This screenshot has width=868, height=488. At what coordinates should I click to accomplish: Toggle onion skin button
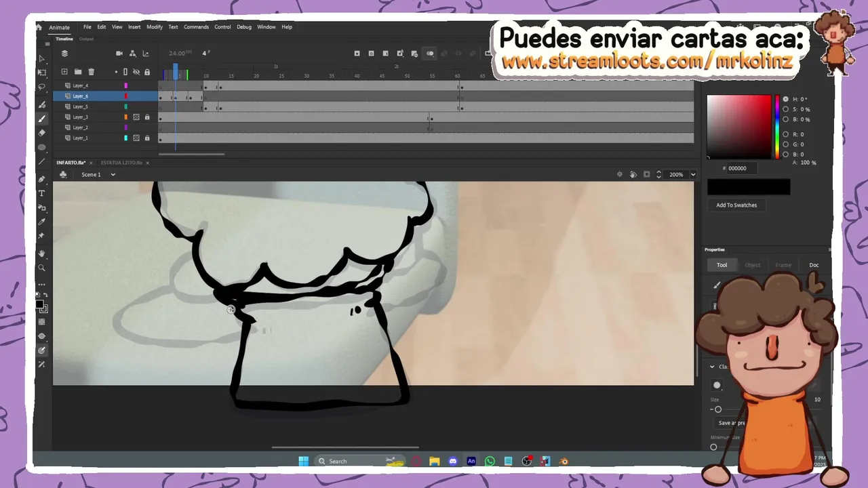click(x=430, y=54)
